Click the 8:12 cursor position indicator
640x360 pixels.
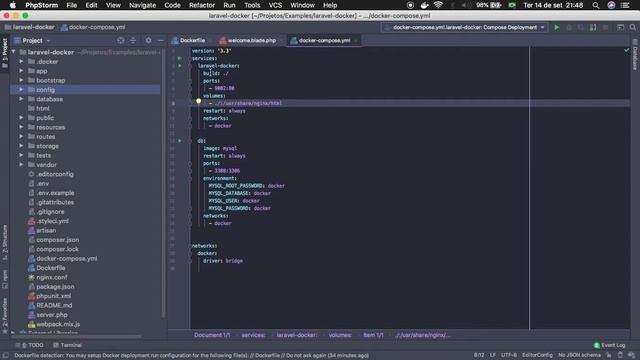tap(479, 356)
